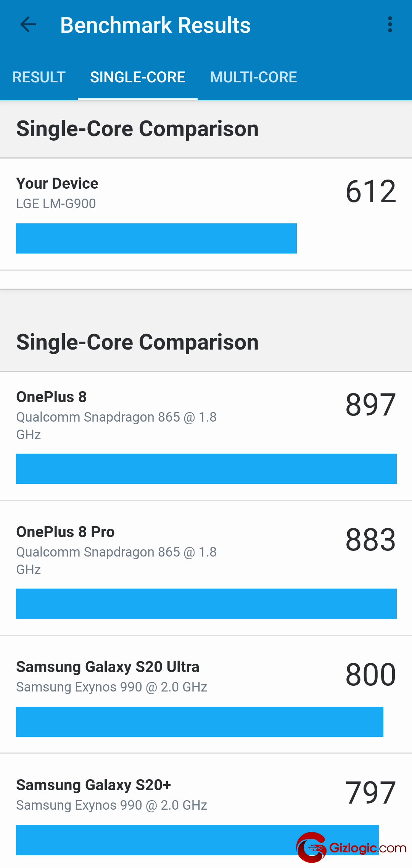Click the back arrow icon
This screenshot has height=868, width=412.
[x=28, y=24]
